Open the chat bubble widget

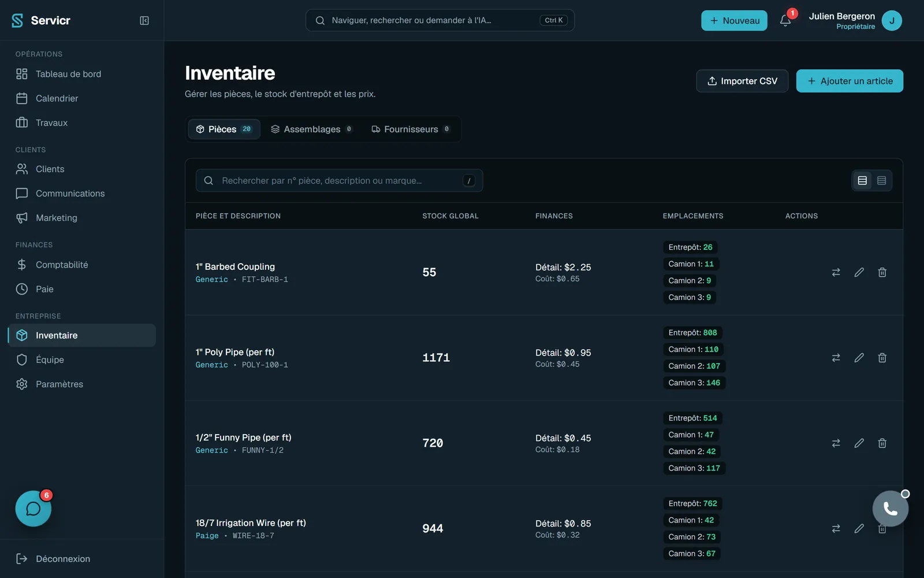pyautogui.click(x=33, y=509)
